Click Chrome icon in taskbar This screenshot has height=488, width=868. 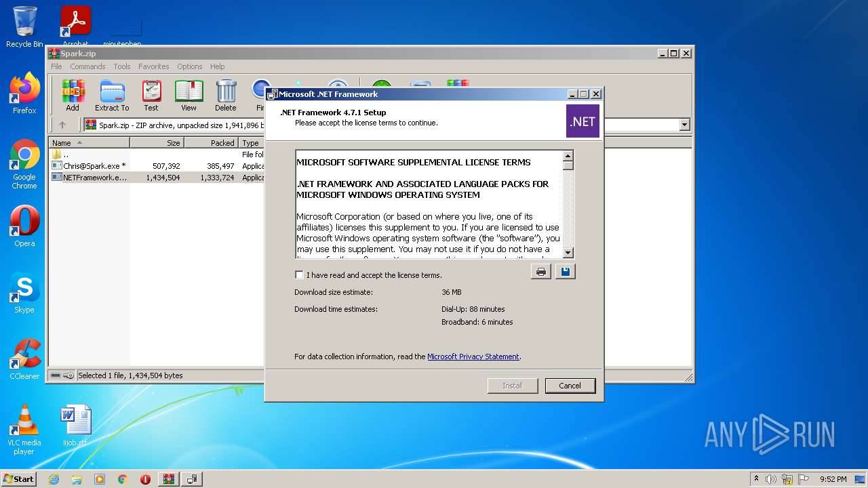point(123,479)
